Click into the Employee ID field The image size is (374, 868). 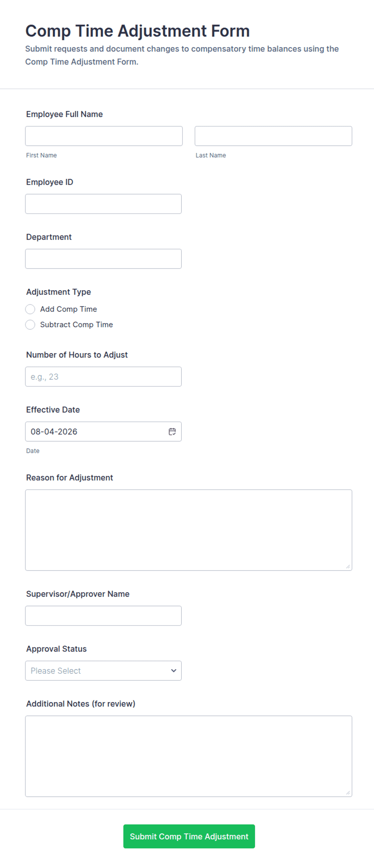pos(103,204)
